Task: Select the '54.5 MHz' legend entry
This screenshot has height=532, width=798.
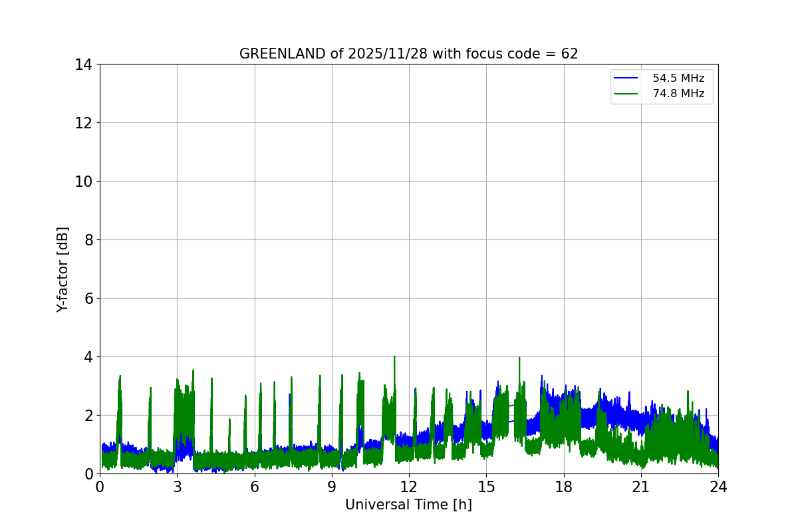Action: pyautogui.click(x=678, y=78)
